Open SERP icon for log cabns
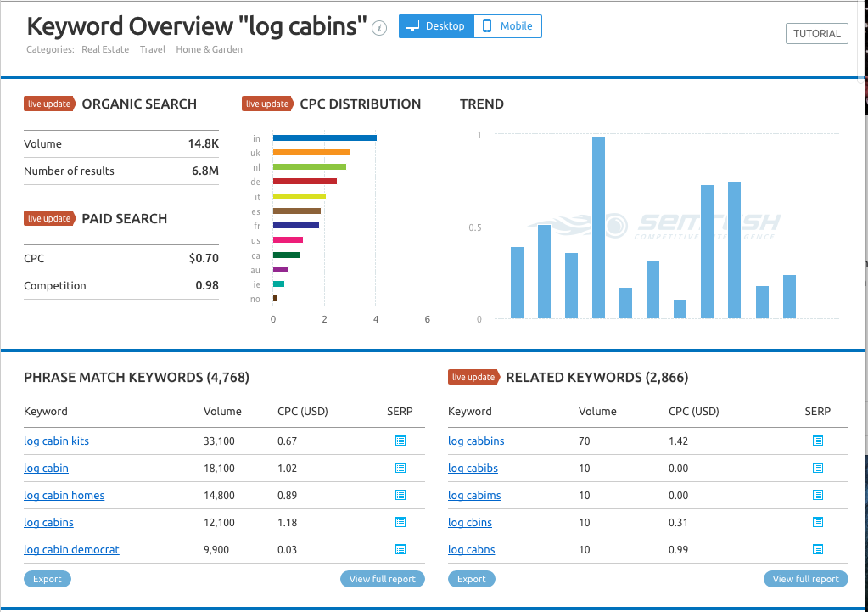The width and height of the screenshot is (868, 612). pos(818,549)
